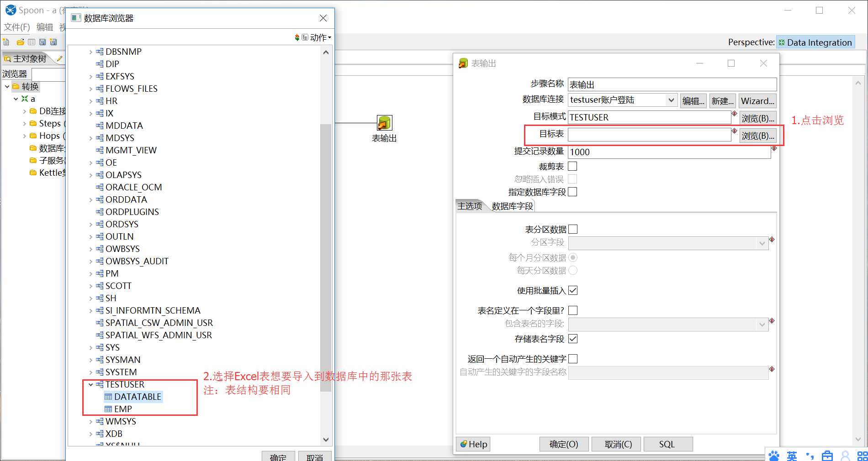Click the 目标表 input field
The image size is (868, 461).
pos(649,135)
